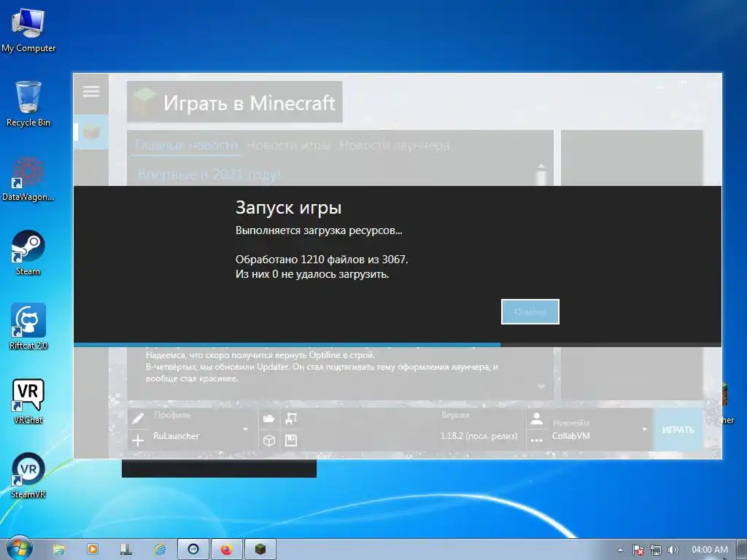The height and width of the screenshot is (560, 747).
Task: Switch to Minecraft launcher taskbar button
Action: (x=260, y=549)
